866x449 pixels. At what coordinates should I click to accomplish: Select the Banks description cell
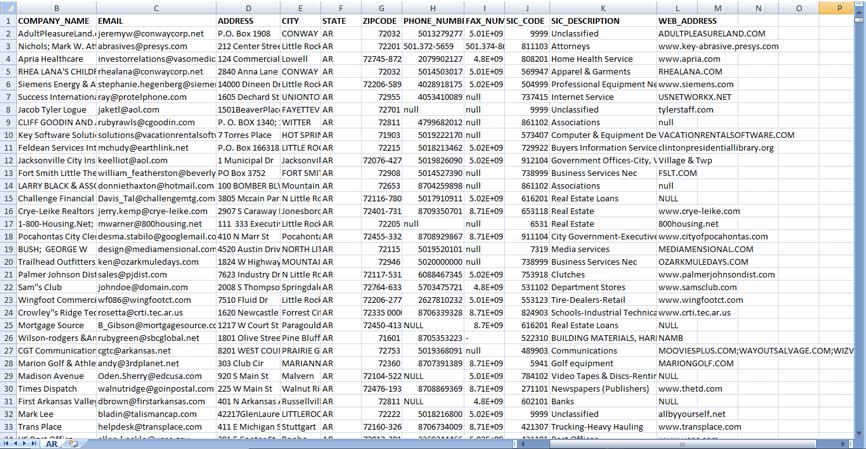tap(603, 402)
